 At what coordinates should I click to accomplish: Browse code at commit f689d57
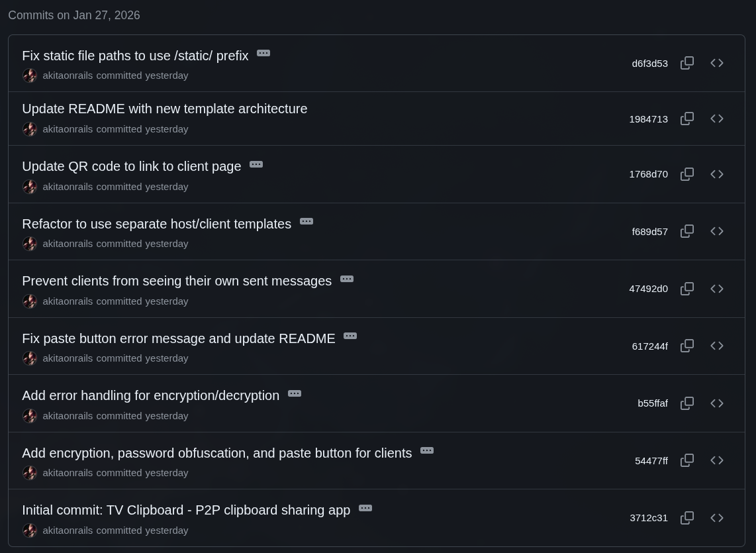(717, 231)
